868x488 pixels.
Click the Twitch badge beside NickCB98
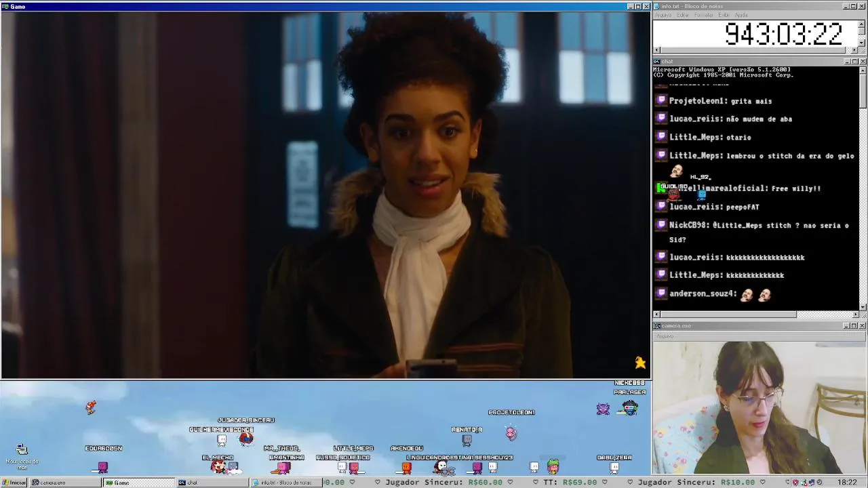coord(662,224)
